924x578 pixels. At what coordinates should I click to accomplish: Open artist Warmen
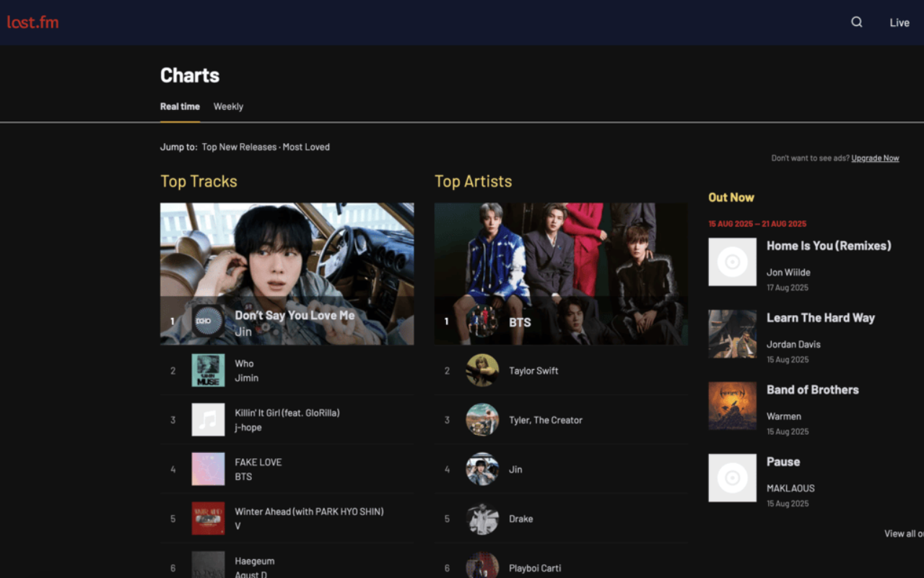point(784,416)
